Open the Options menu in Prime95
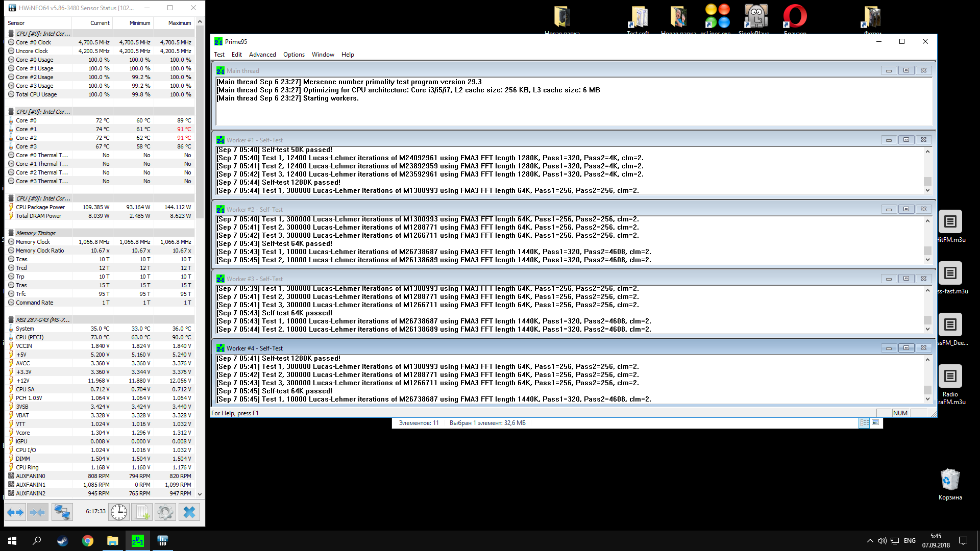Viewport: 980px width, 551px height. click(x=293, y=55)
